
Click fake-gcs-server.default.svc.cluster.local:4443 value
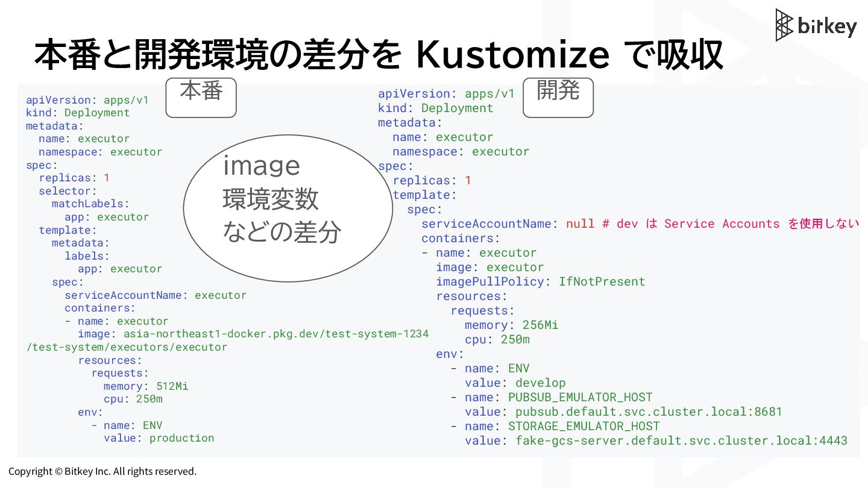click(x=681, y=440)
